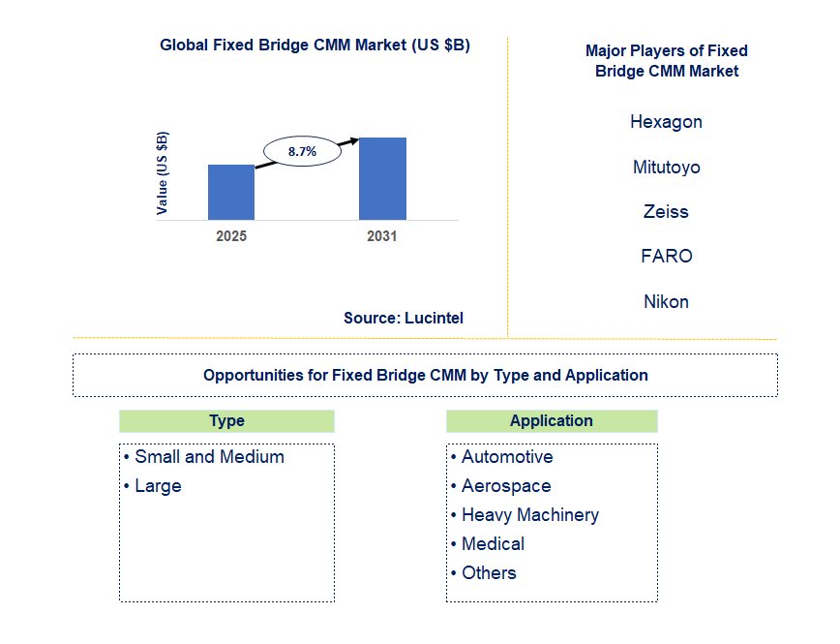
Task: Select the 'Automotive' application item
Action: [507, 457]
